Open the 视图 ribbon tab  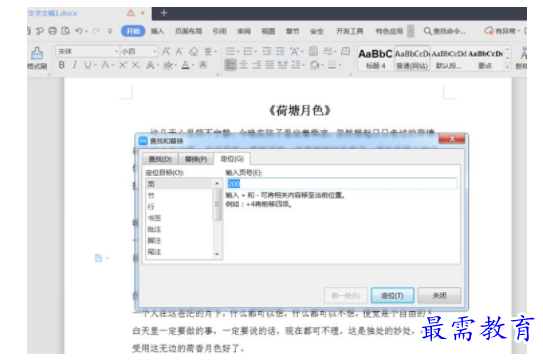[x=268, y=31]
